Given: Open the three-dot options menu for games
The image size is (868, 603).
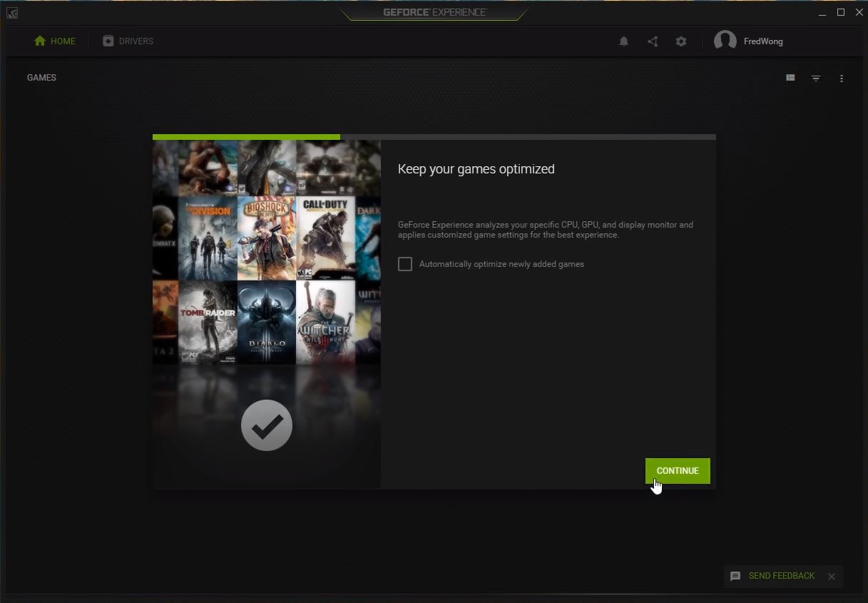Looking at the screenshot, I should [x=842, y=78].
